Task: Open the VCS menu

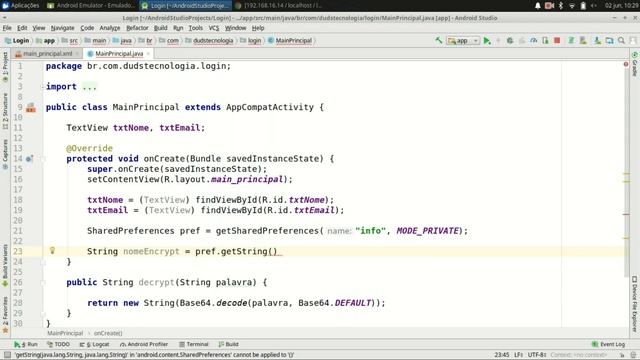Action: [x=214, y=28]
